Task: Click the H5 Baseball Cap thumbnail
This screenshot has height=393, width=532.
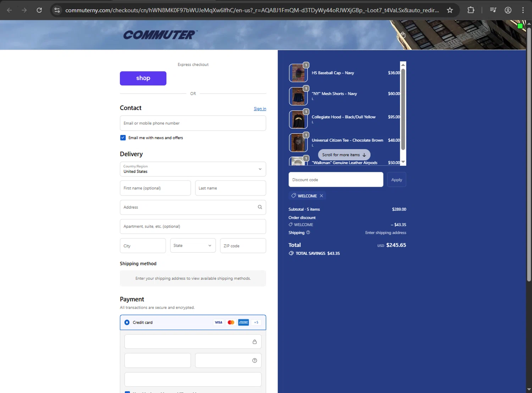Action: click(x=298, y=73)
